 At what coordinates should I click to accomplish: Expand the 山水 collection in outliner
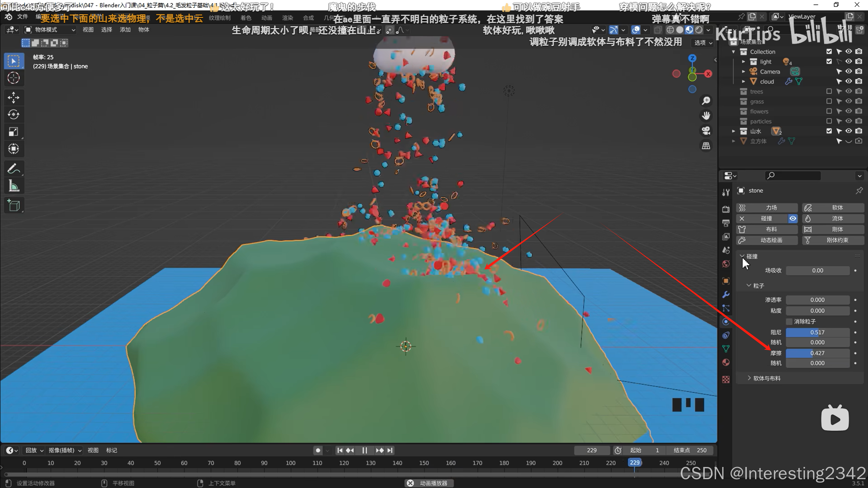(733, 131)
